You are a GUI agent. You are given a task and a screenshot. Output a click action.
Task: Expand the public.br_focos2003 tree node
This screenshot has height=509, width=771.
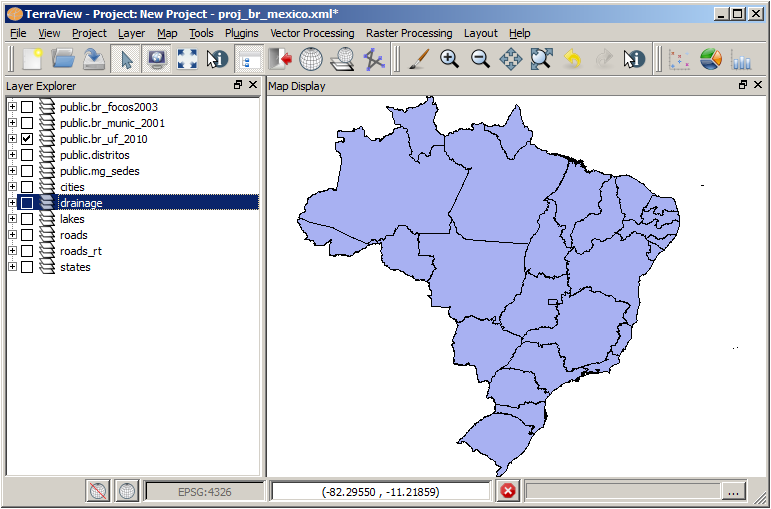point(12,107)
